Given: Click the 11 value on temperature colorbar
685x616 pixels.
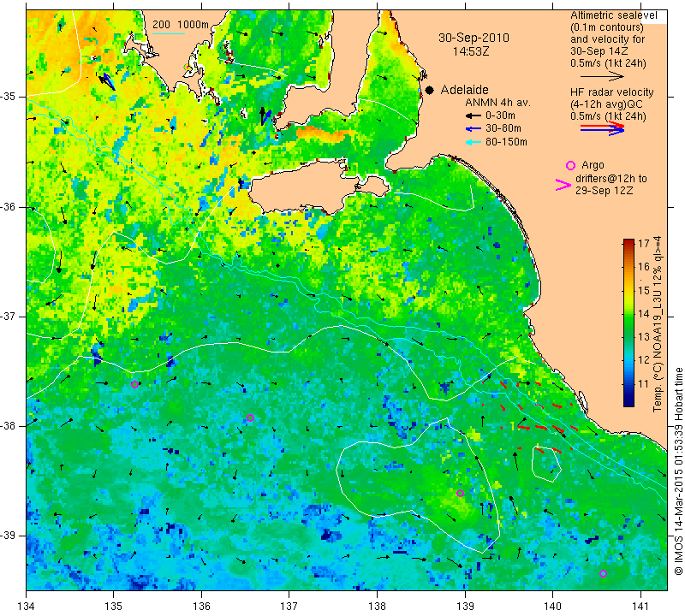Looking at the screenshot, I should point(644,384).
